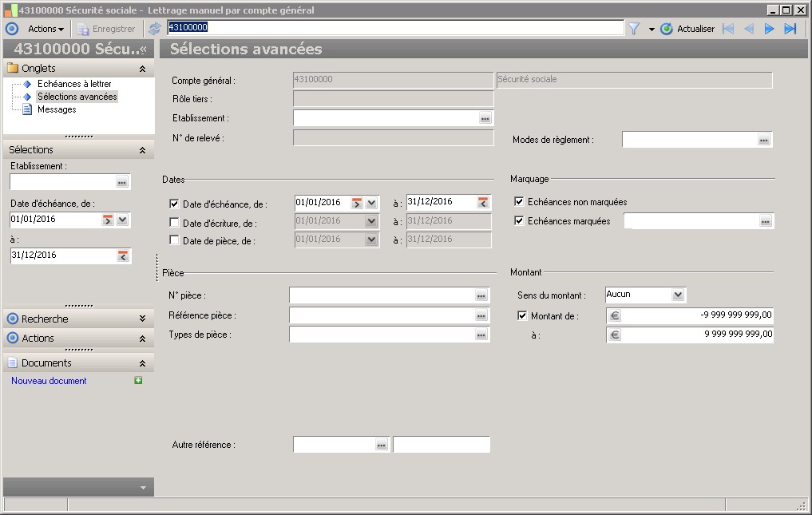Click lookup button for Types de pièce
This screenshot has width=812, height=515.
[x=481, y=335]
